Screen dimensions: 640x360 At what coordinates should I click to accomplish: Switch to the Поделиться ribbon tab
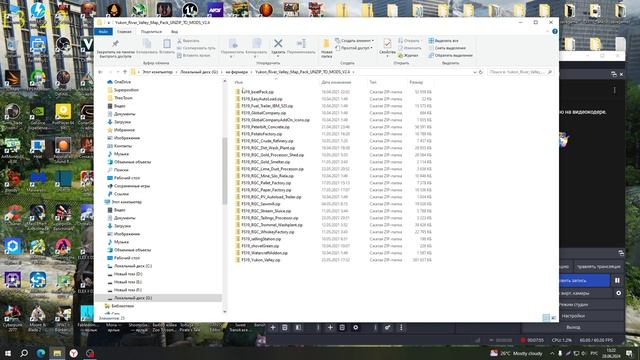(x=151, y=31)
